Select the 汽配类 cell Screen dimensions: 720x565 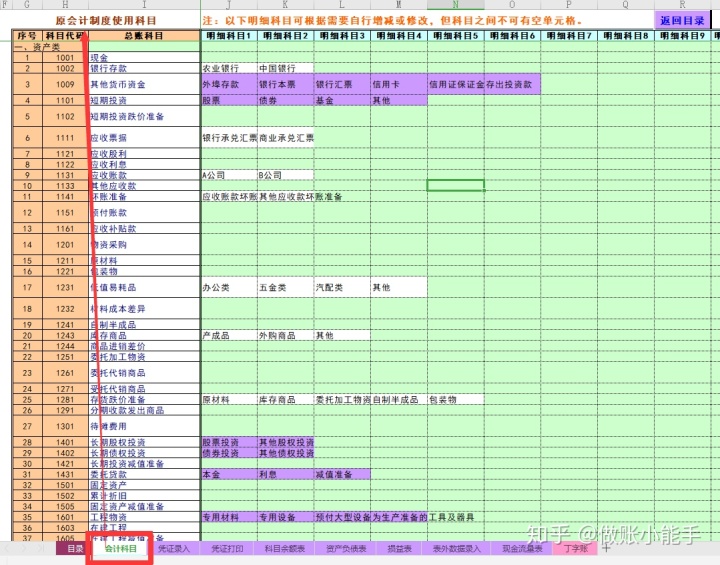(342, 287)
